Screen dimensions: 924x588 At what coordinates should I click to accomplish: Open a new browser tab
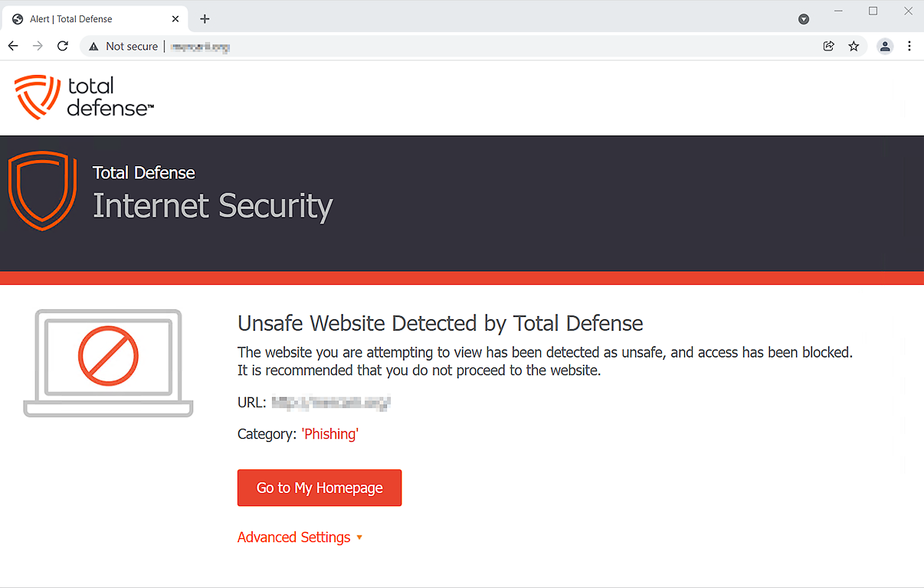pyautogui.click(x=204, y=18)
